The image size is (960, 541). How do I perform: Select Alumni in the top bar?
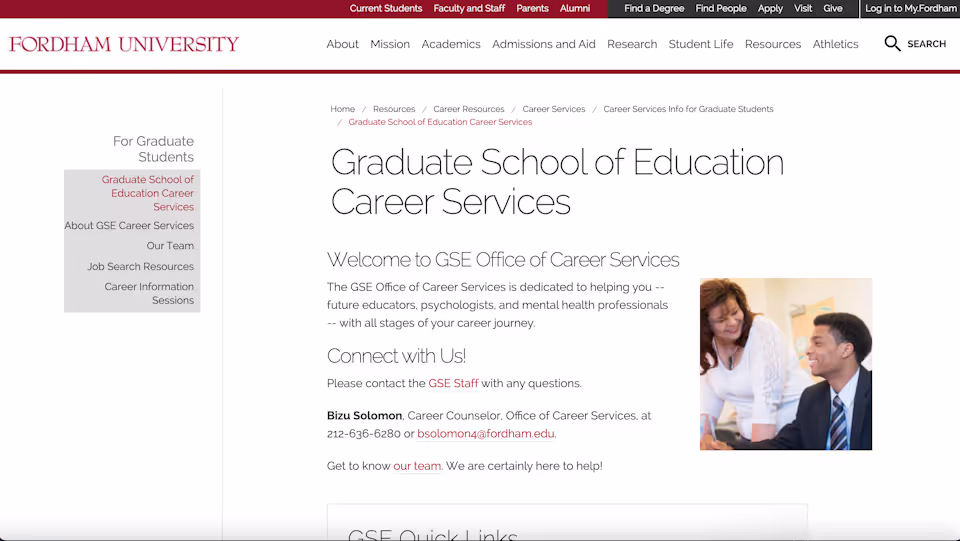point(575,9)
